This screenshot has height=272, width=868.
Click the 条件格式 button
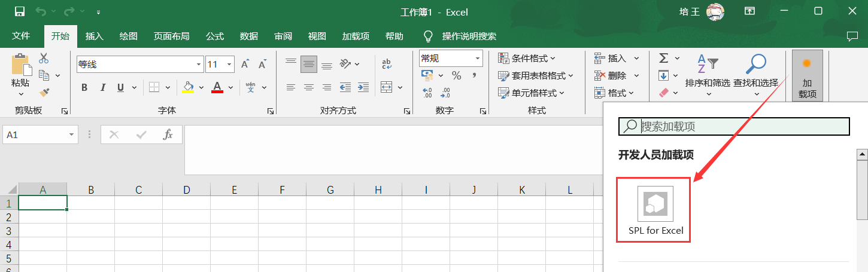coord(527,58)
